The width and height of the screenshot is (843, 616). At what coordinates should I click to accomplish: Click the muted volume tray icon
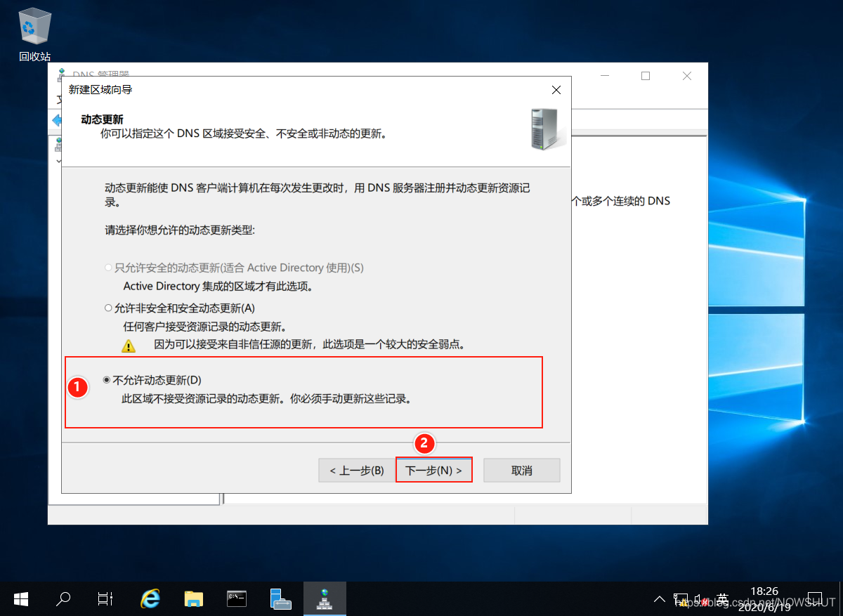click(700, 599)
